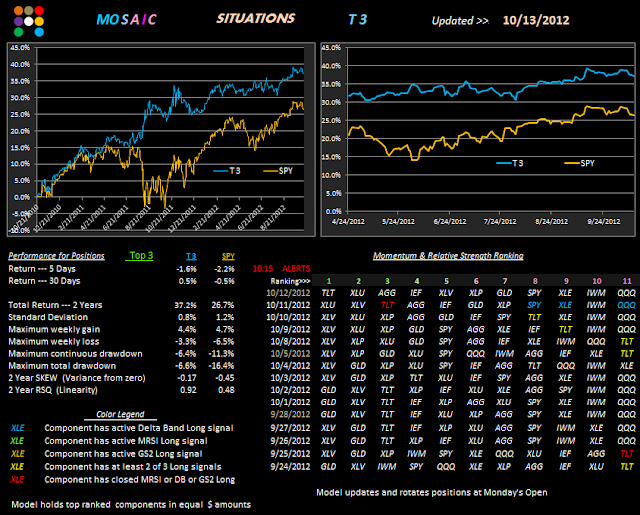640x515 pixels.
Task: Select the SITUATIONS heading
Action: [x=256, y=18]
